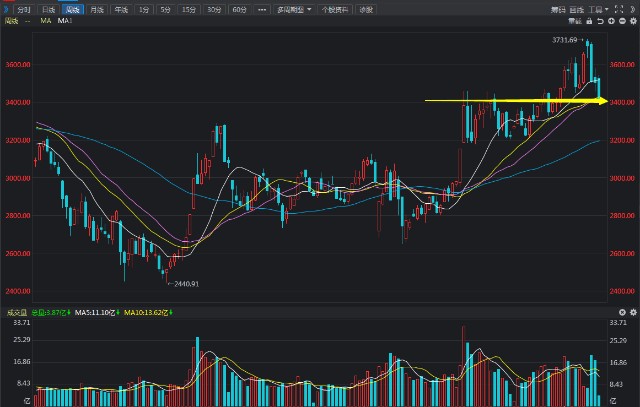This screenshot has height=407, width=640.
Task: Click the blue arrow at top-left corner
Action: [4, 9]
